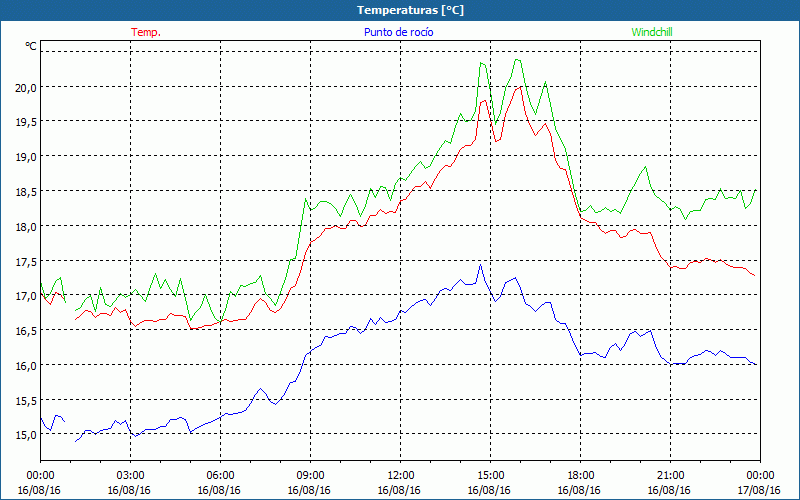
Task: Click the '18:00' time axis label
Action: click(x=581, y=476)
